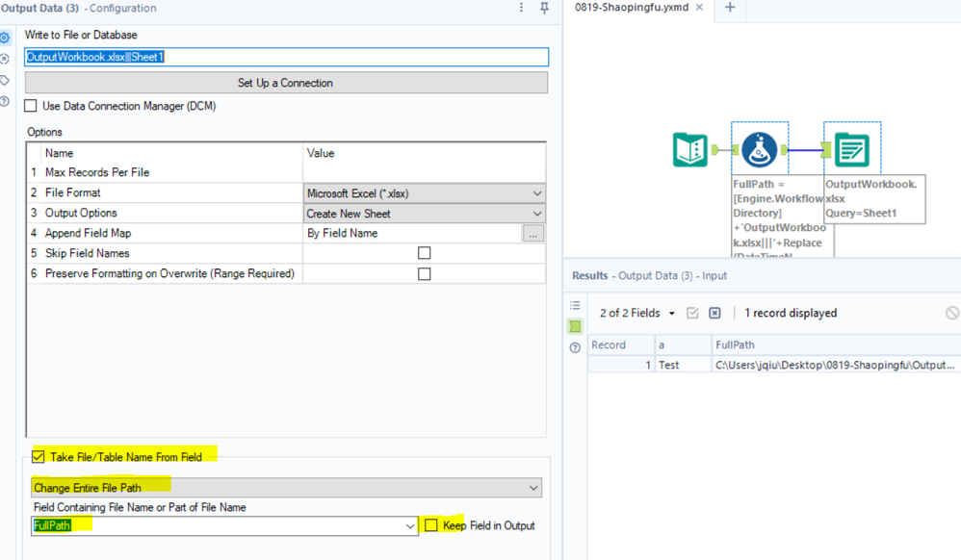Open the File Format dropdown
The image size is (961, 560).
[424, 193]
